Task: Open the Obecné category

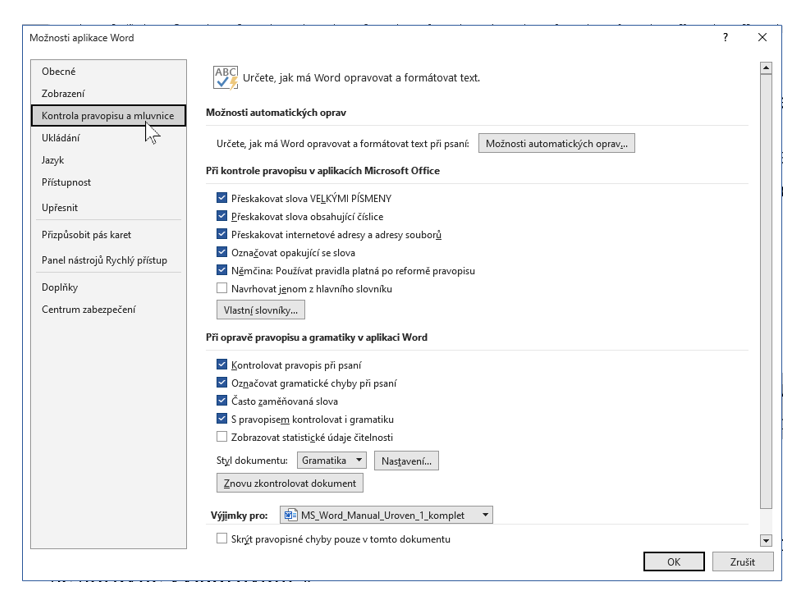Action: 59,72
